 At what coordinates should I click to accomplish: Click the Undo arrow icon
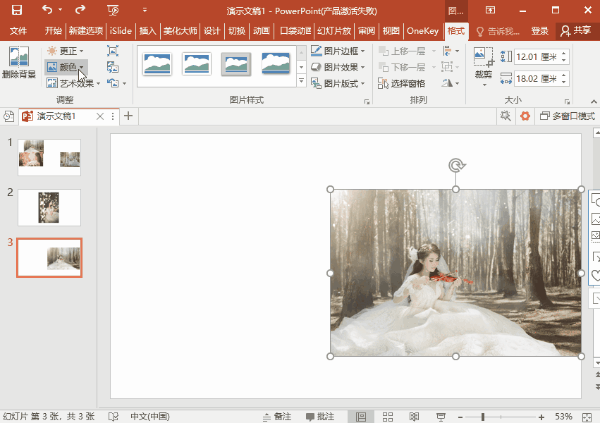tap(49, 10)
